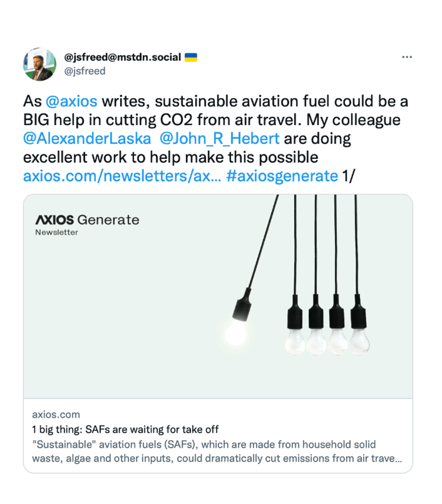Open the #axiosgenerate hashtag

(282, 176)
